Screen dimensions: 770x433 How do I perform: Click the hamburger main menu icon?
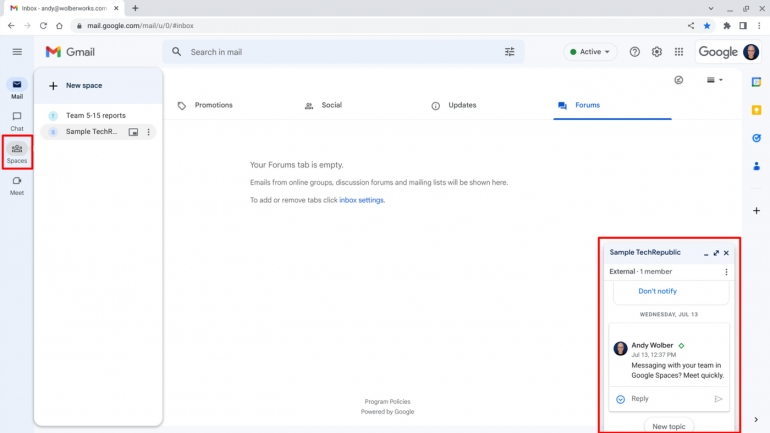tap(17, 52)
